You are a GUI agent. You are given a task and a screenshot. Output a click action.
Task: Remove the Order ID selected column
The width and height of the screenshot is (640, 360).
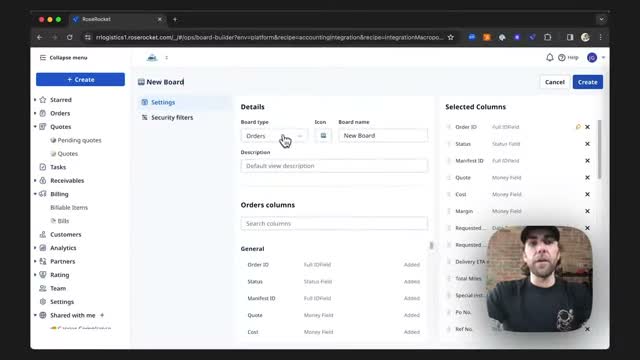tap(587, 127)
